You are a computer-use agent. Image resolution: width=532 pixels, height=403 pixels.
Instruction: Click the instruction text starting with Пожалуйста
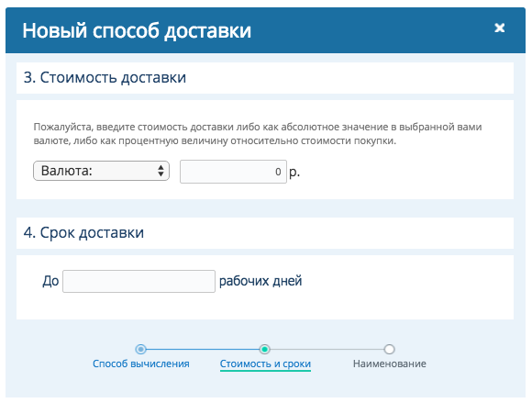click(258, 134)
